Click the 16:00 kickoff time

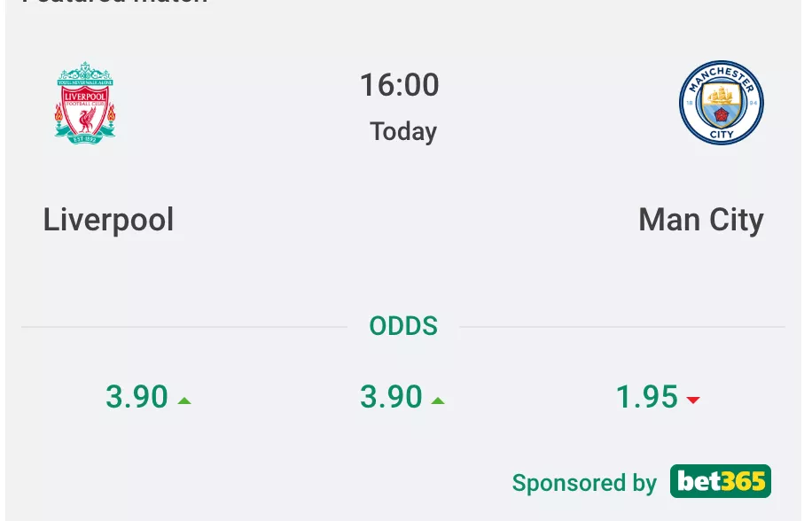pyautogui.click(x=399, y=86)
